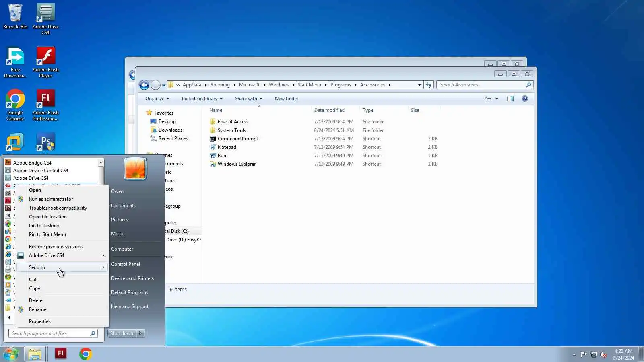Select the Notepad shortcut icon
The height and width of the screenshot is (362, 644).
point(213,147)
